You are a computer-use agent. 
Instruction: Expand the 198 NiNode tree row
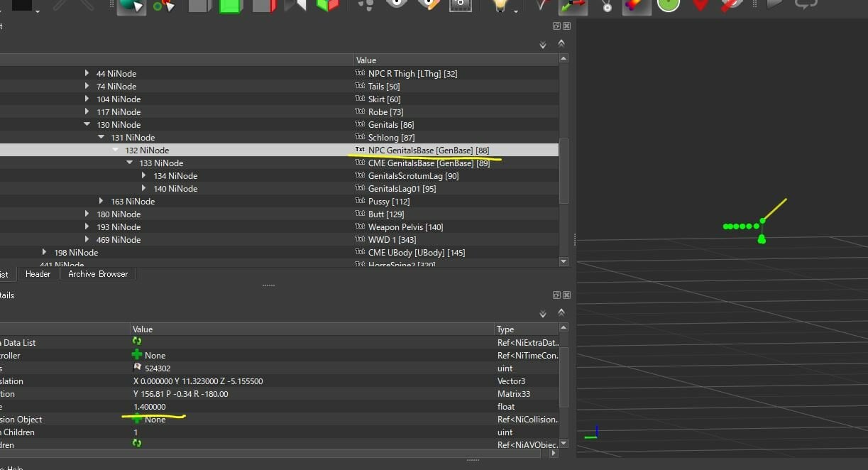pyautogui.click(x=45, y=252)
